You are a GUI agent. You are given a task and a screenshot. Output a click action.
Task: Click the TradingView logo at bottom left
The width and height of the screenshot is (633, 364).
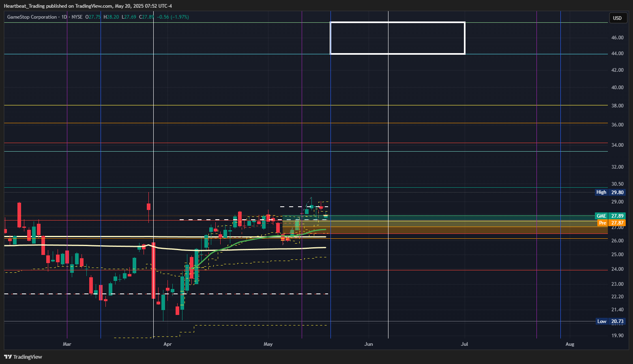(x=23, y=357)
